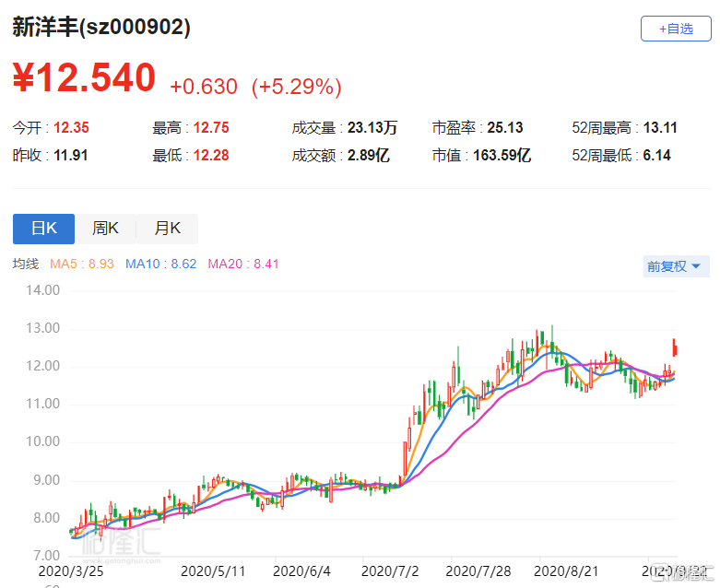Click the latest red candlestick on chart
Screen dimensions: 720x588
[675, 347]
